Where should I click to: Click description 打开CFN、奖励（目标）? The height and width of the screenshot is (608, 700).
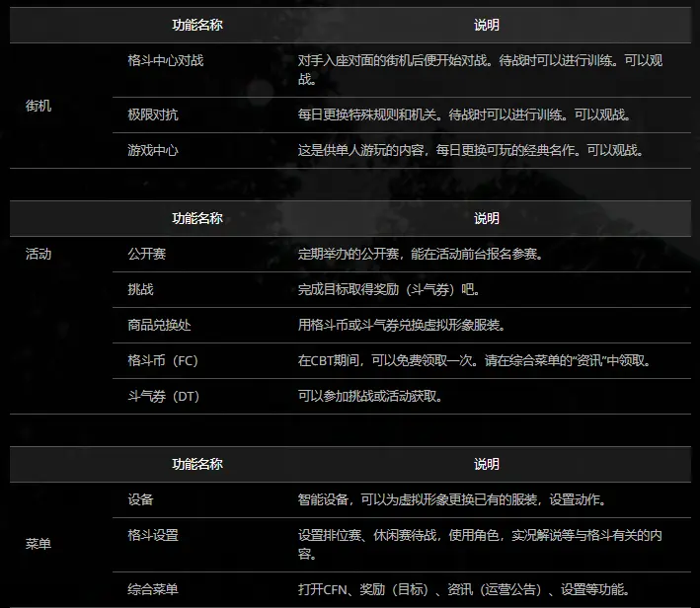464,589
